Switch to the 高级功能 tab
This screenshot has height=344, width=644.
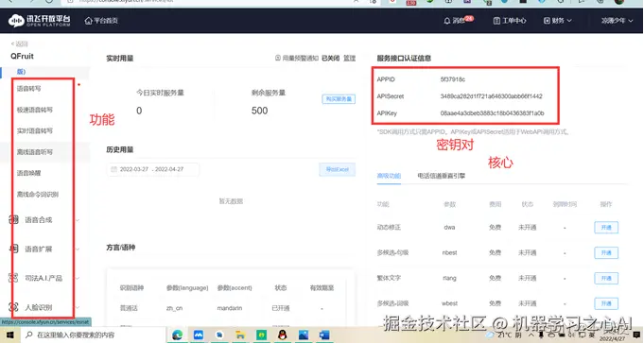tap(389, 176)
